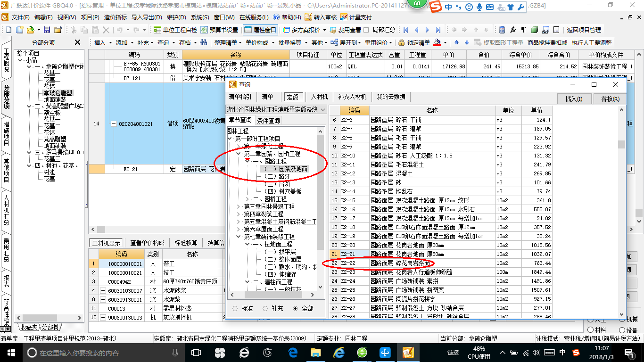Image resolution: width=644 pixels, height=362 pixels.
Task: Open Windows Task View icon
Action: [196, 353]
